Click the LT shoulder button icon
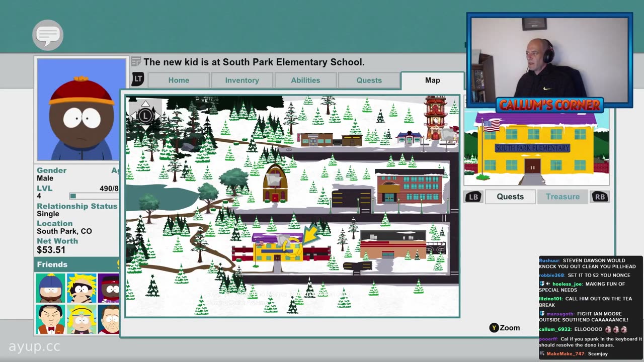This screenshot has height=362, width=644. [x=138, y=79]
